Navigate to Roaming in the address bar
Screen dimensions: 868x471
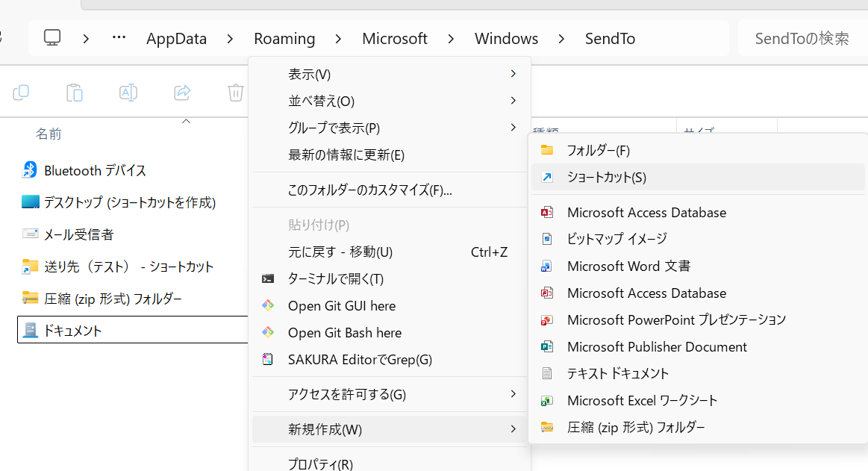point(284,39)
